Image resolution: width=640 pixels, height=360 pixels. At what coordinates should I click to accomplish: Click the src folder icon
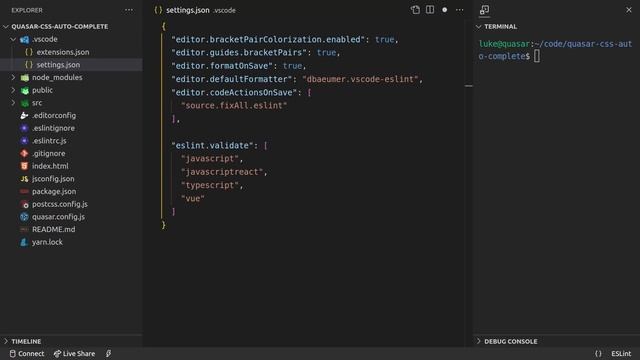click(24, 103)
